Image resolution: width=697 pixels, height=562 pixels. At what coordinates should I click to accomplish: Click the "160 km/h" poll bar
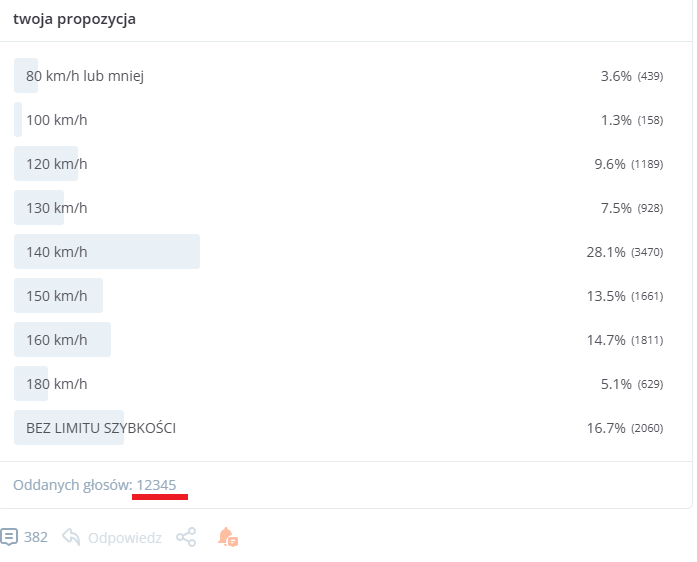[x=57, y=340]
